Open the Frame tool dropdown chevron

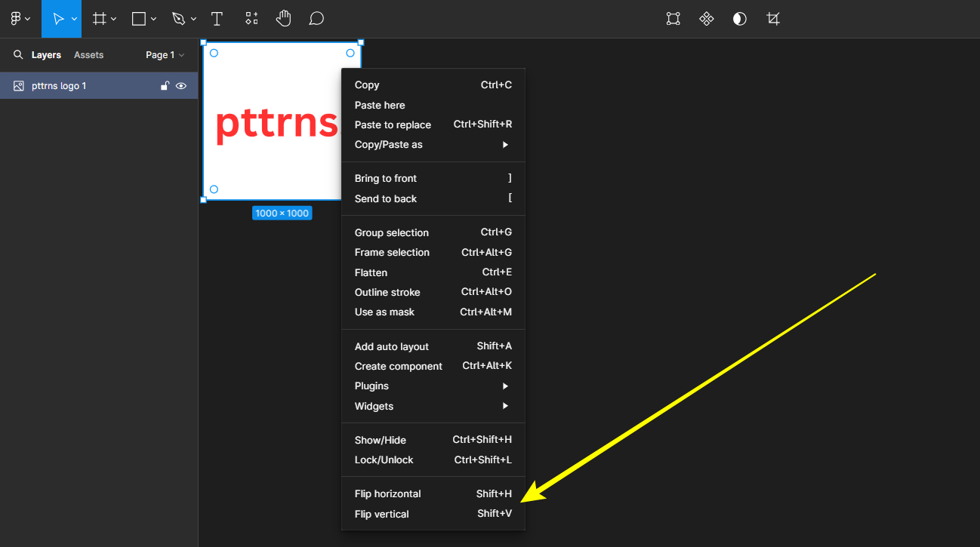(x=114, y=19)
